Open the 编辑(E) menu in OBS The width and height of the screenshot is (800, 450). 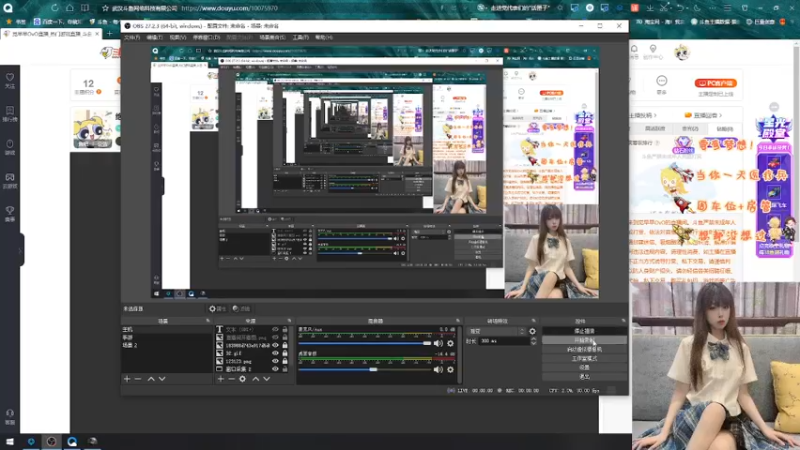coord(155,38)
